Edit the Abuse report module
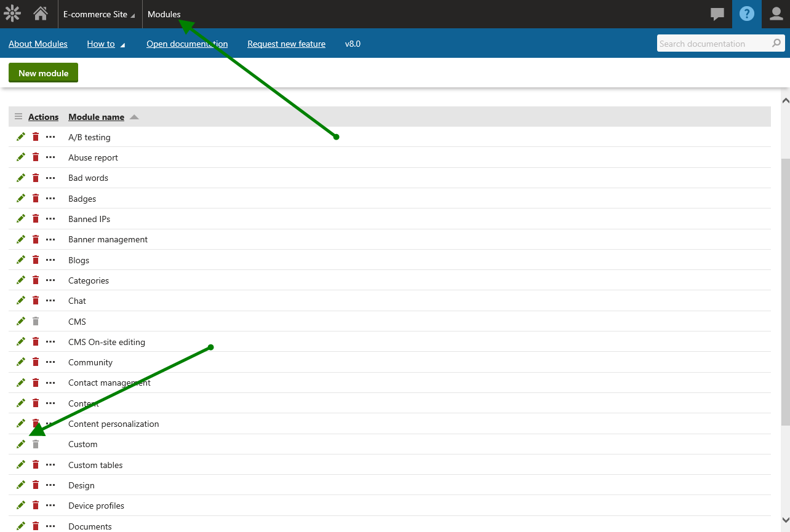This screenshot has height=532, width=790. 21,157
